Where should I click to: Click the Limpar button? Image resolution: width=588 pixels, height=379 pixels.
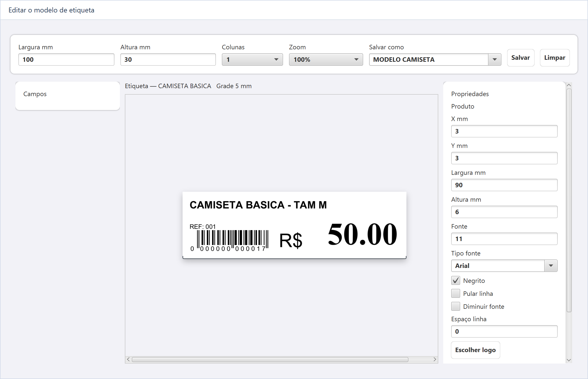click(x=555, y=58)
